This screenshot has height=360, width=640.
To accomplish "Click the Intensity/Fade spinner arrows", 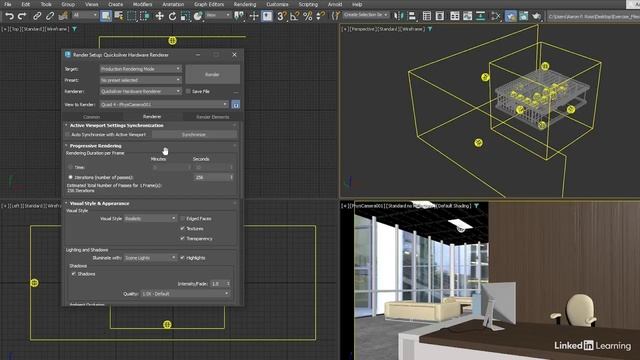I will [x=228, y=283].
